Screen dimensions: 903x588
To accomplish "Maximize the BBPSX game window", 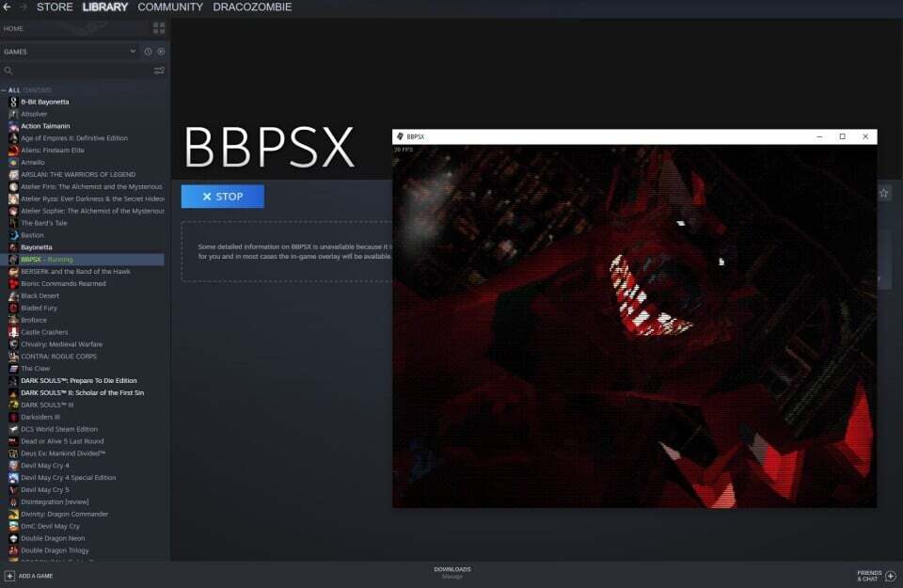I will (843, 136).
